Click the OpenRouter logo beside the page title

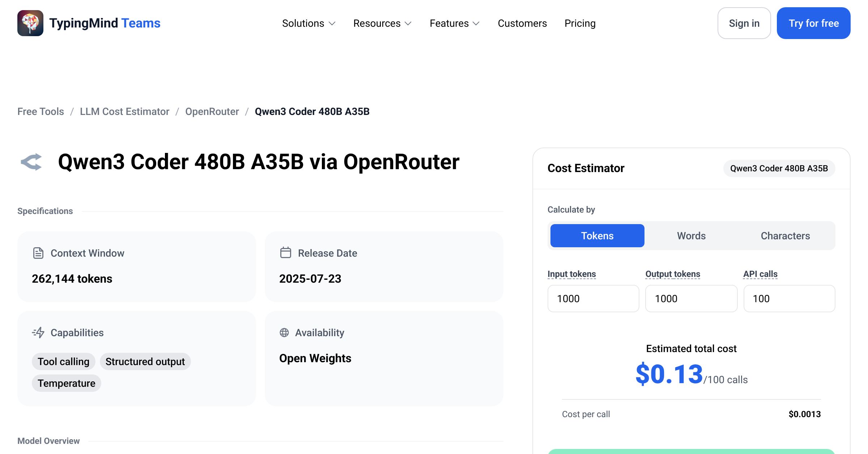[31, 162]
